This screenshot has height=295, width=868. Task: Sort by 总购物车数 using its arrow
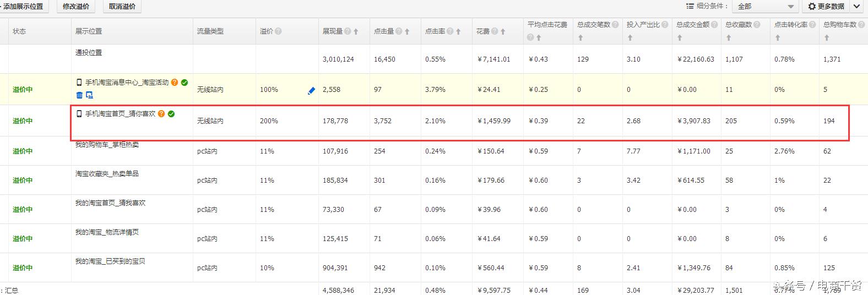[827, 38]
